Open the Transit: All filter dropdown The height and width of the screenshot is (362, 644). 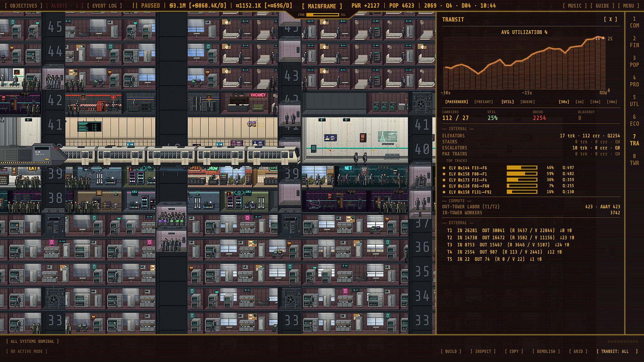pos(617,351)
